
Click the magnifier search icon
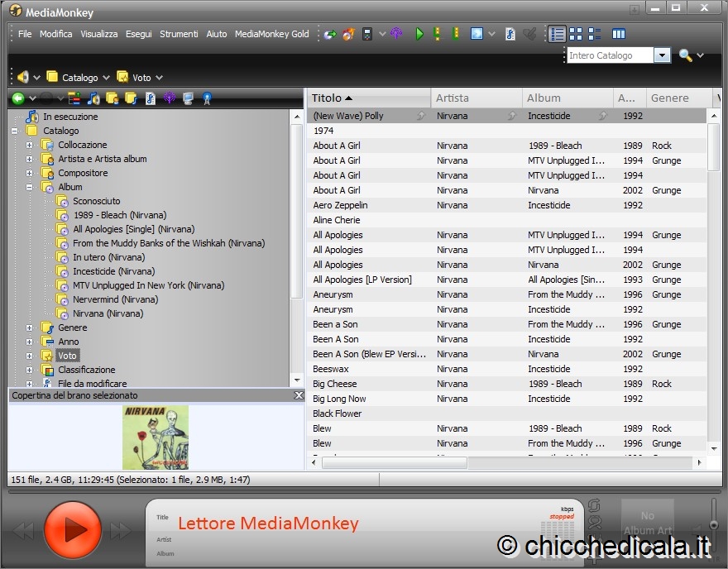coord(685,55)
